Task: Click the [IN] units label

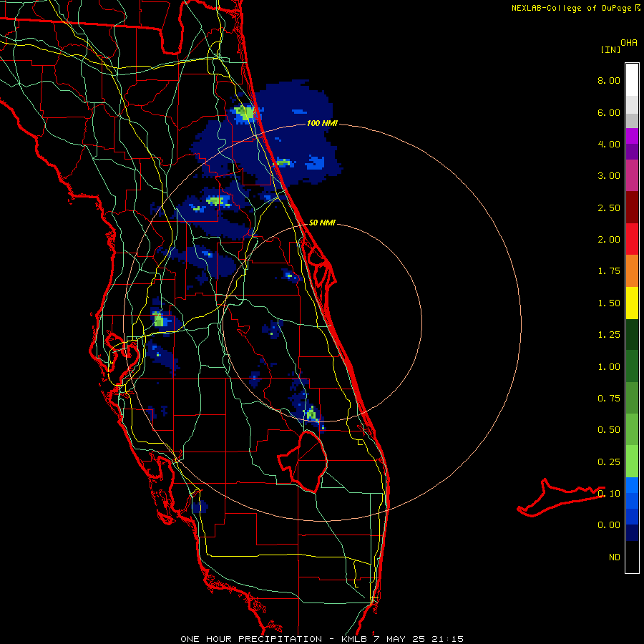Action: pyautogui.click(x=610, y=49)
